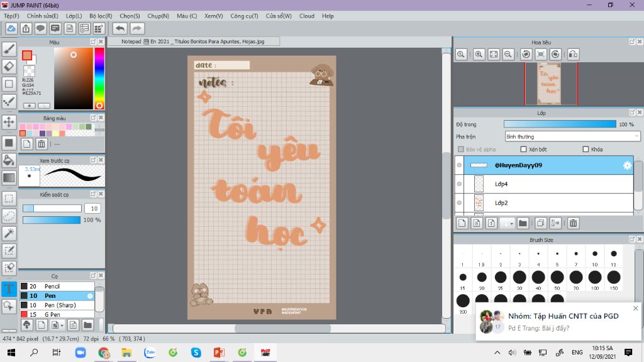Open PowerPoint from the Windows taskbar

click(x=219, y=353)
